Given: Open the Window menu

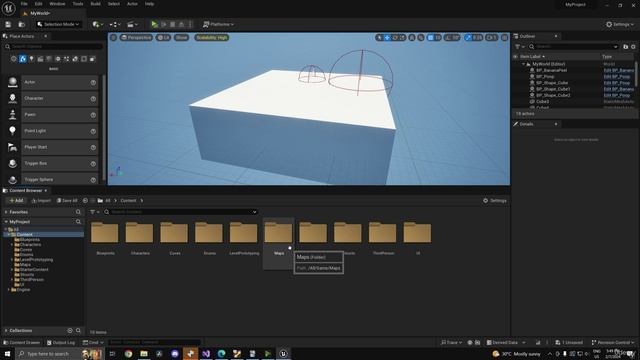Looking at the screenshot, I should [x=57, y=4].
